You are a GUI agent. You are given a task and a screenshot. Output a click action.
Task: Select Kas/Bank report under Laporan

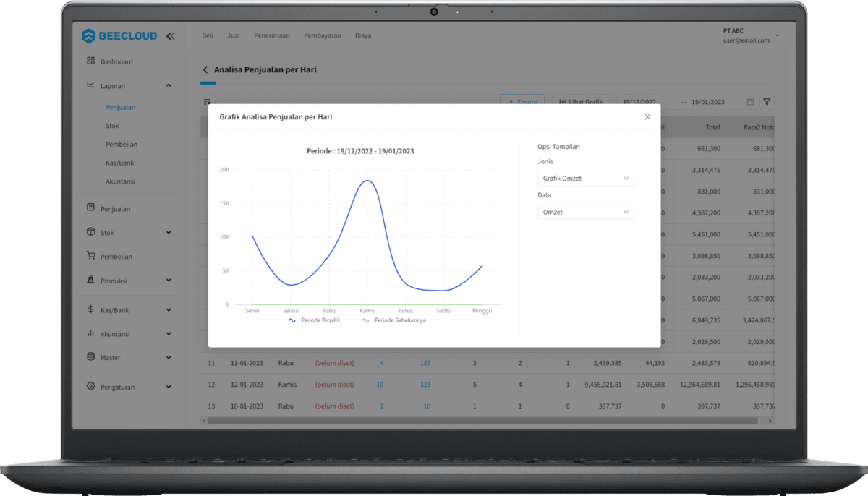pos(120,163)
